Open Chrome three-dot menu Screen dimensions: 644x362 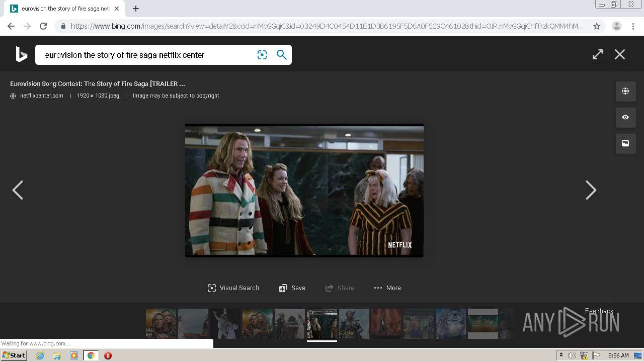pyautogui.click(x=633, y=26)
